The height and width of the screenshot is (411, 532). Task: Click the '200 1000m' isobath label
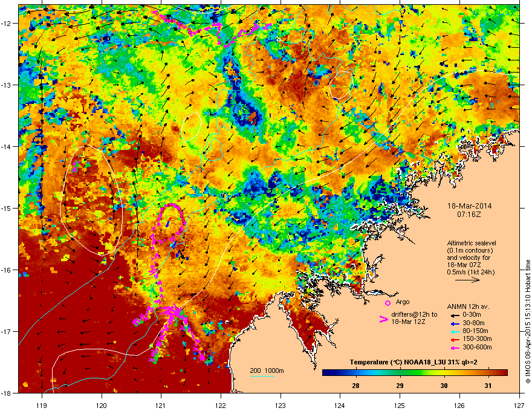pyautogui.click(x=267, y=371)
